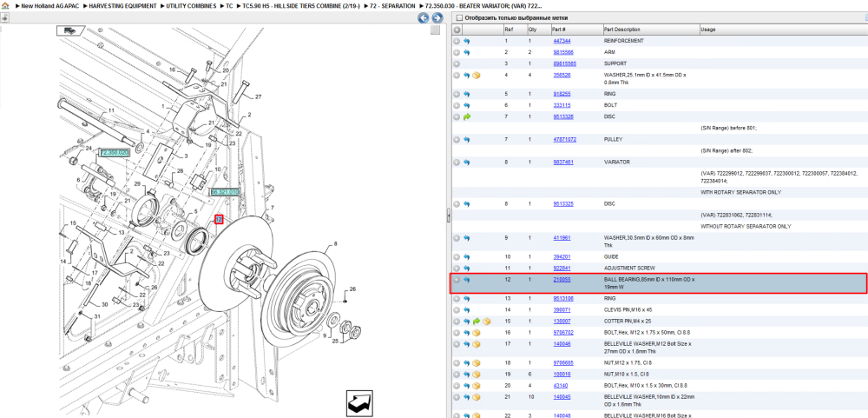Click the package box icon on COTTER PIN row
This screenshot has width=868, height=418.
click(486, 321)
